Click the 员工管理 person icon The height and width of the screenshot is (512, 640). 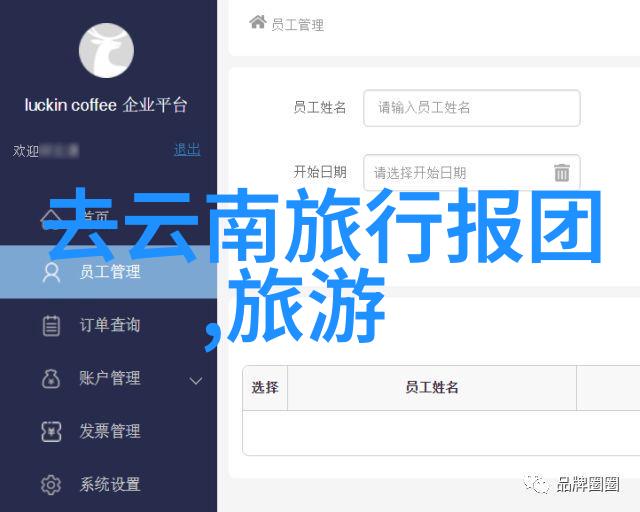click(x=51, y=272)
